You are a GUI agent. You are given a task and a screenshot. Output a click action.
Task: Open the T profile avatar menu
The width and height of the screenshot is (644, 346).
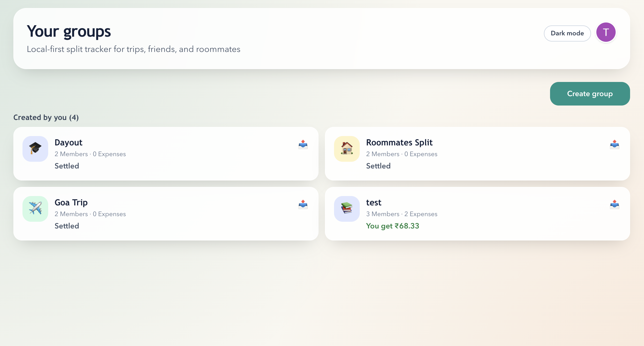pos(606,32)
